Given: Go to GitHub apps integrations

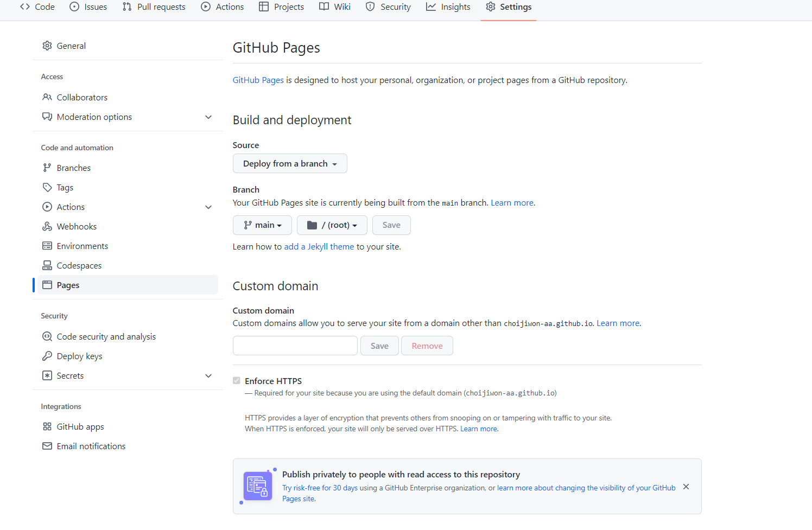Looking at the screenshot, I should click(x=128, y=426).
